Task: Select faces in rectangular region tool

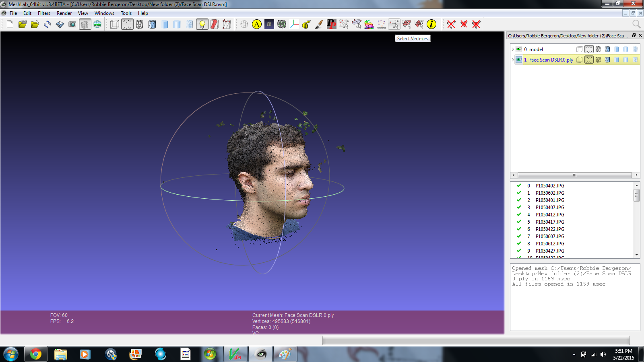Action: point(407,24)
